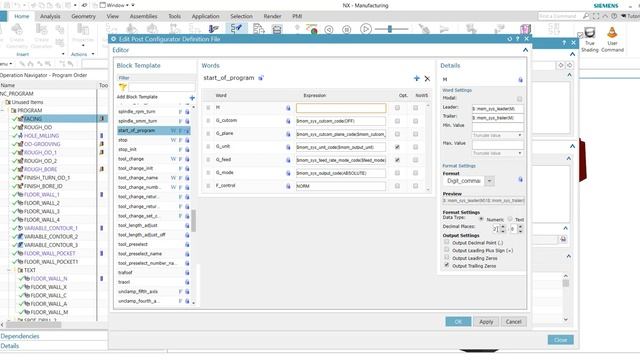
Task: Add a new block template with plus icon
Action: (192, 98)
